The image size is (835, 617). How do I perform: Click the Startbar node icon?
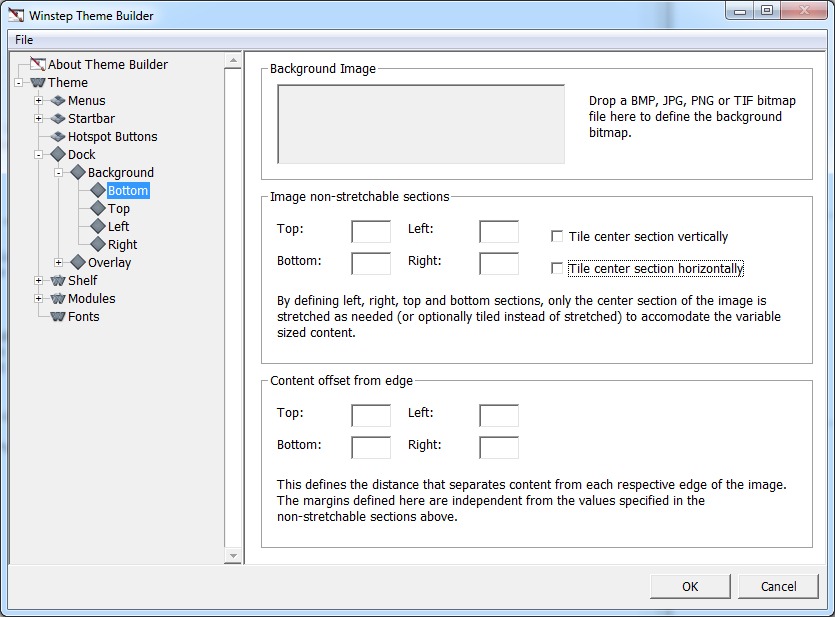point(58,119)
